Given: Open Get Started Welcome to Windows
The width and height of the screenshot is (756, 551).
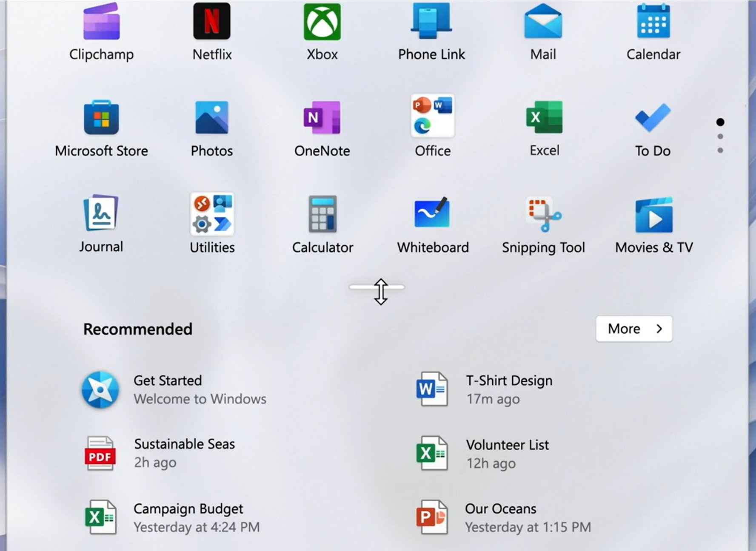Looking at the screenshot, I should click(x=174, y=389).
